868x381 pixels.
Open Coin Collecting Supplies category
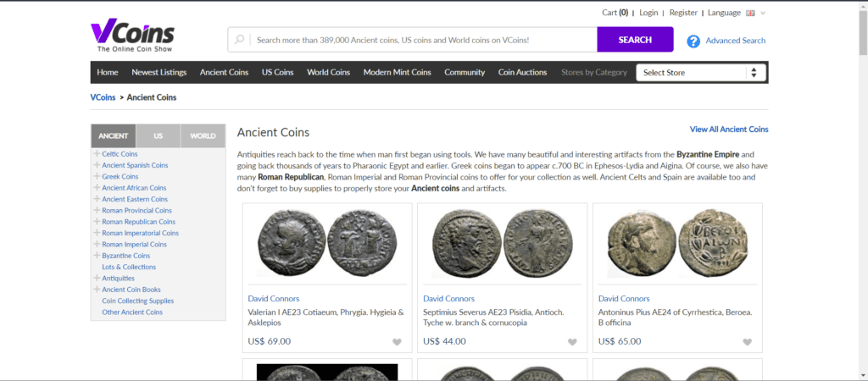point(138,301)
